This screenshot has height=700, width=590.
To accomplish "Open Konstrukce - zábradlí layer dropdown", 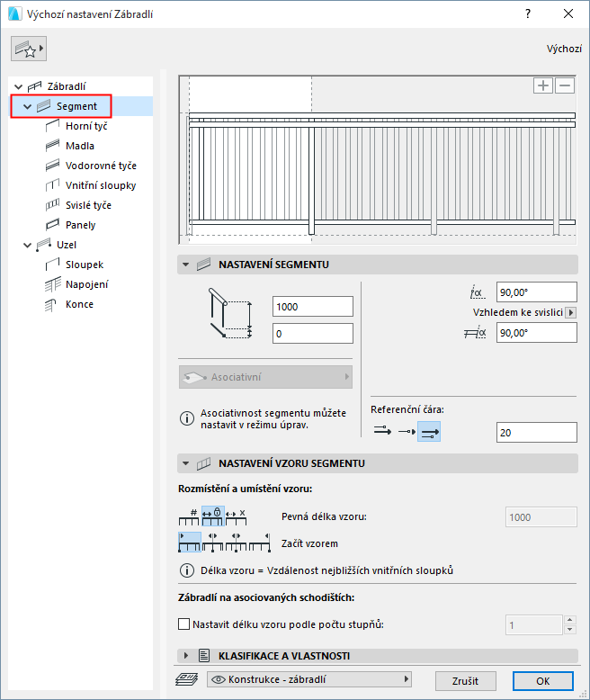I will [x=309, y=679].
